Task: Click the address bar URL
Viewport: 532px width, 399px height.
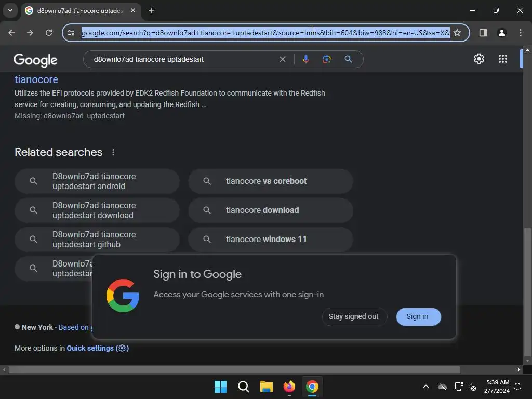Action: [x=265, y=33]
